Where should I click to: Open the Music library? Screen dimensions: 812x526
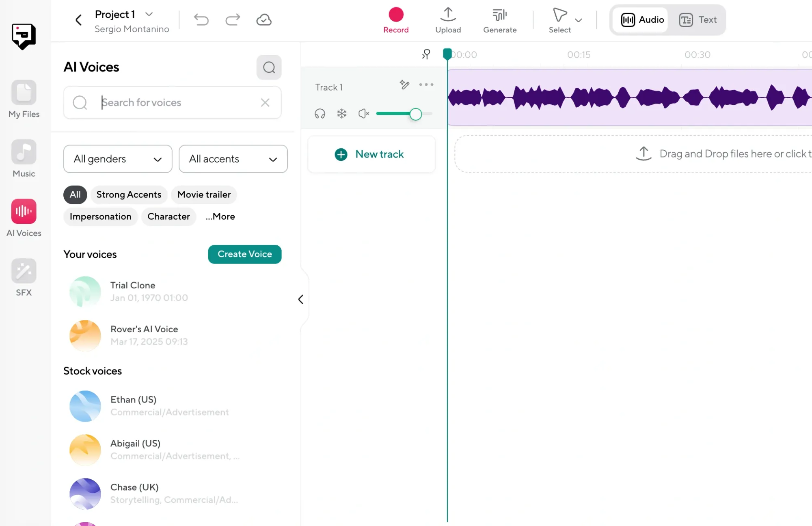point(23,158)
